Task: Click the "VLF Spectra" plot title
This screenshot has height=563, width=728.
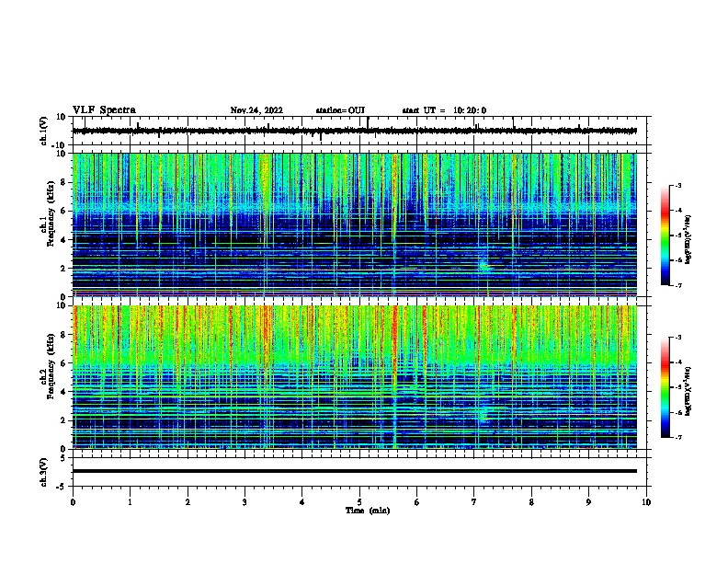Action: point(104,110)
